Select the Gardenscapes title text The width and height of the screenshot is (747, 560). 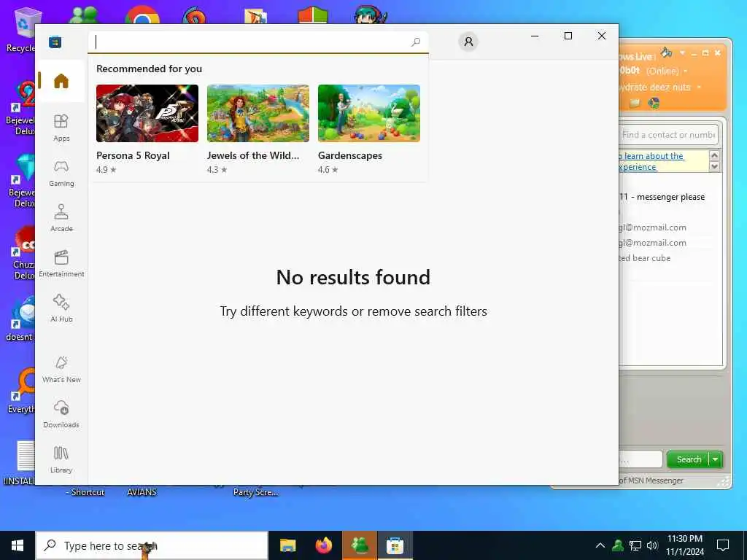349,155
